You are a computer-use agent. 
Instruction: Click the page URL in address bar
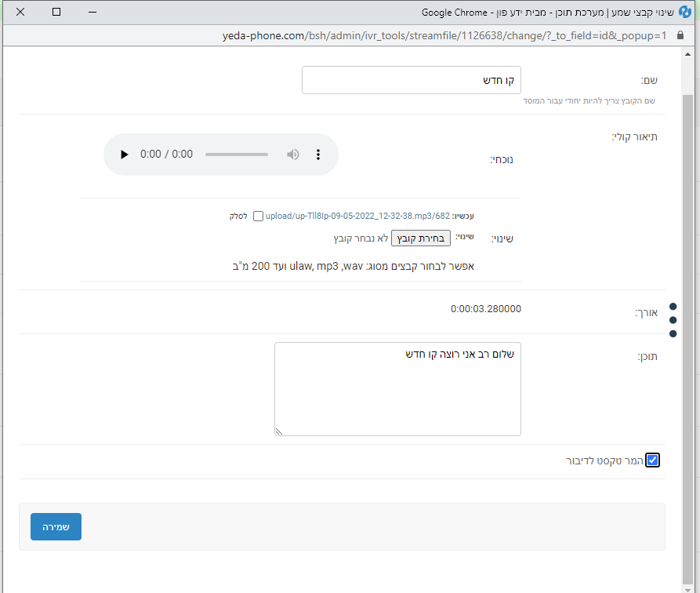444,35
